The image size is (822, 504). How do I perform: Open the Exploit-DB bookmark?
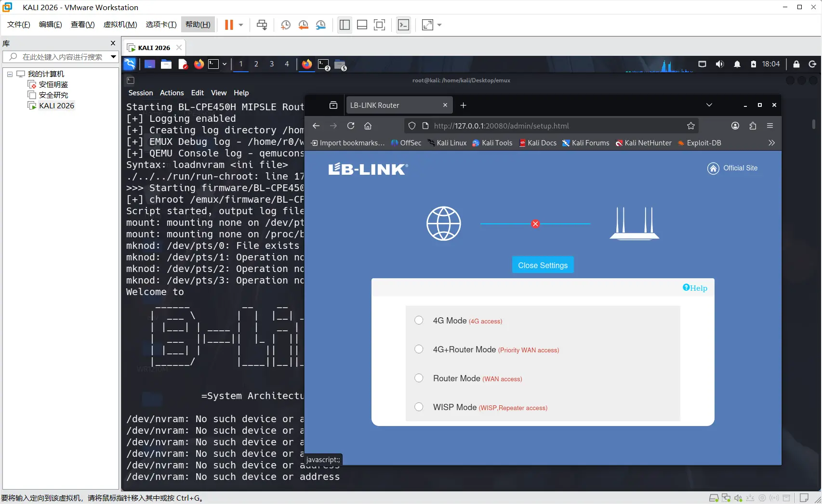(x=699, y=143)
